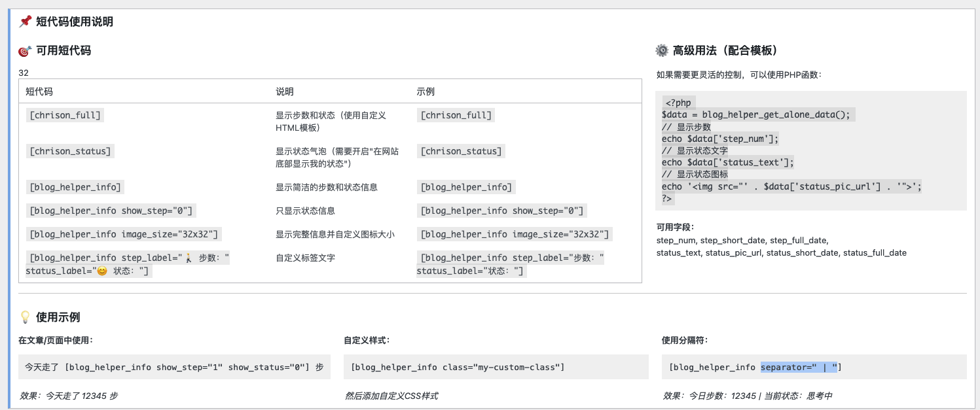This screenshot has height=410, width=980.
Task: Click the light bulb icon beside 使用示例
Action: tap(25, 317)
